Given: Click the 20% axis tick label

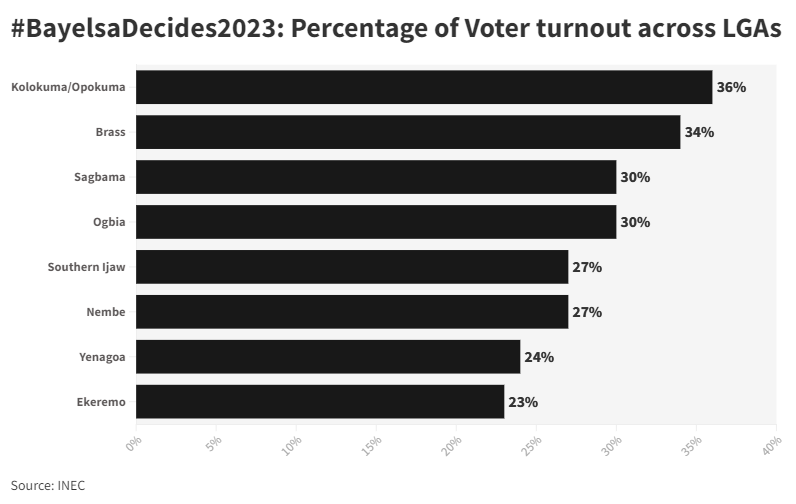Looking at the screenshot, I should click(451, 445).
